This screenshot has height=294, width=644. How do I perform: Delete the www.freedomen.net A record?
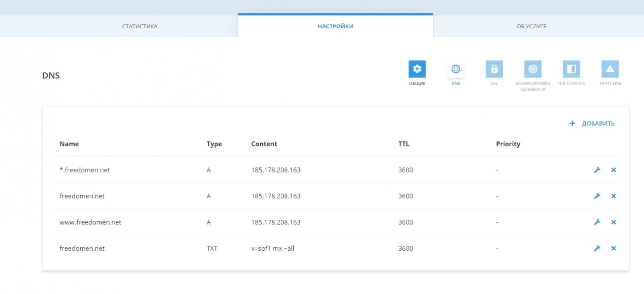(x=614, y=222)
